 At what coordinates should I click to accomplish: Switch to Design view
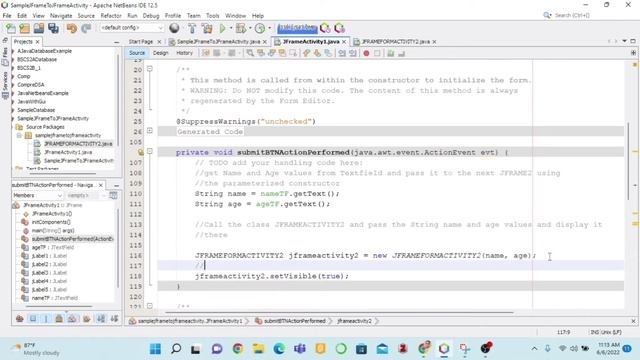pyautogui.click(x=160, y=53)
